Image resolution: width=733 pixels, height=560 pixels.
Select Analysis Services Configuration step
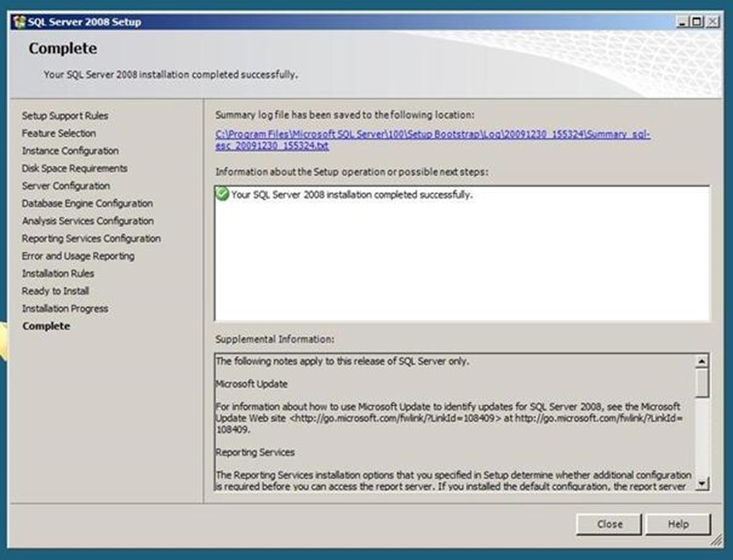[x=88, y=221]
